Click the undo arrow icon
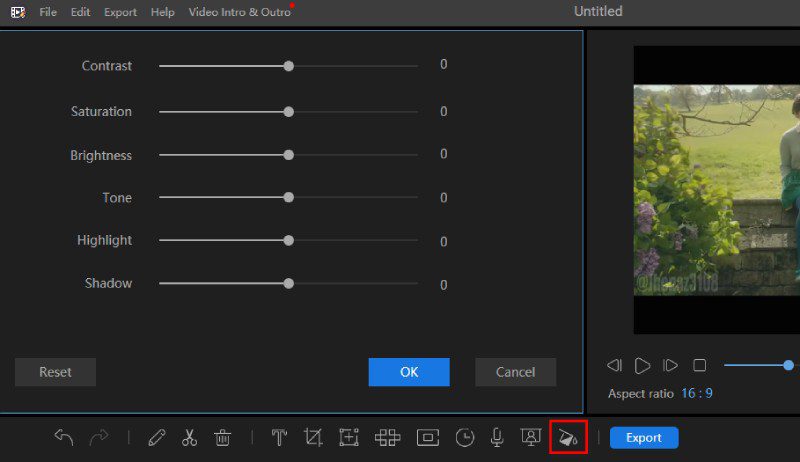This screenshot has height=462, width=800. pos(64,438)
